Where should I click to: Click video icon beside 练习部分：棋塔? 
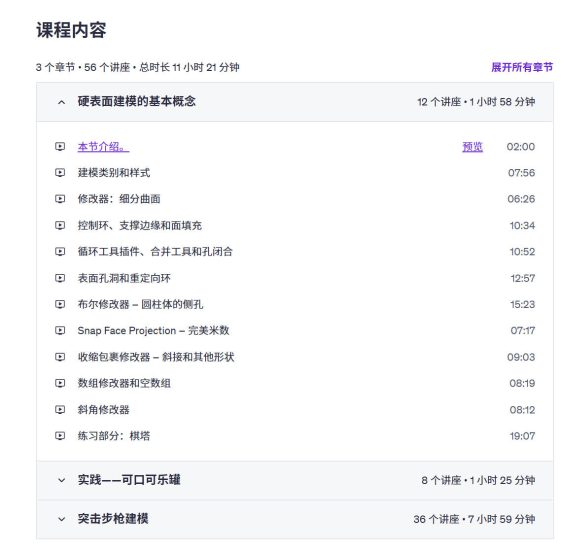pos(60,436)
